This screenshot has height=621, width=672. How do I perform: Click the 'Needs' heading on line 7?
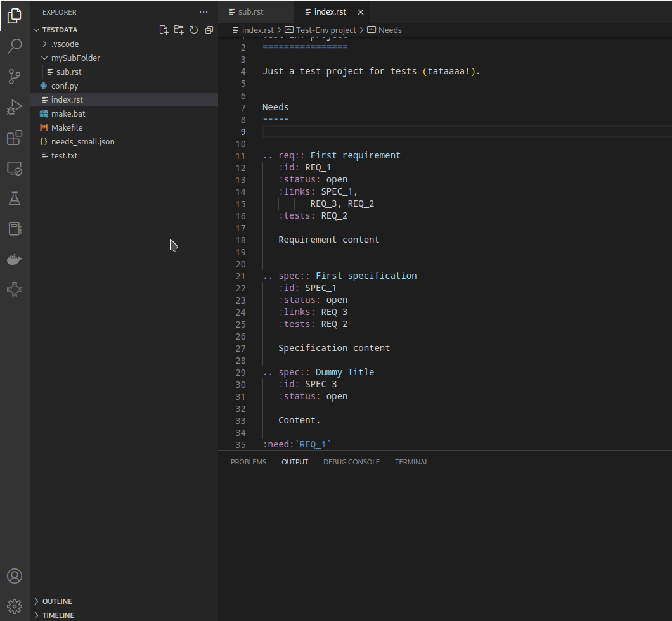click(x=275, y=107)
